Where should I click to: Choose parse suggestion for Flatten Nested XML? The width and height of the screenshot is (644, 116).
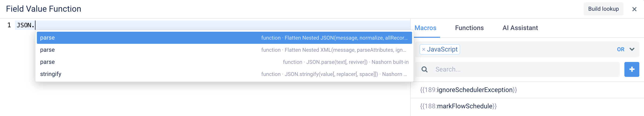tap(224, 50)
